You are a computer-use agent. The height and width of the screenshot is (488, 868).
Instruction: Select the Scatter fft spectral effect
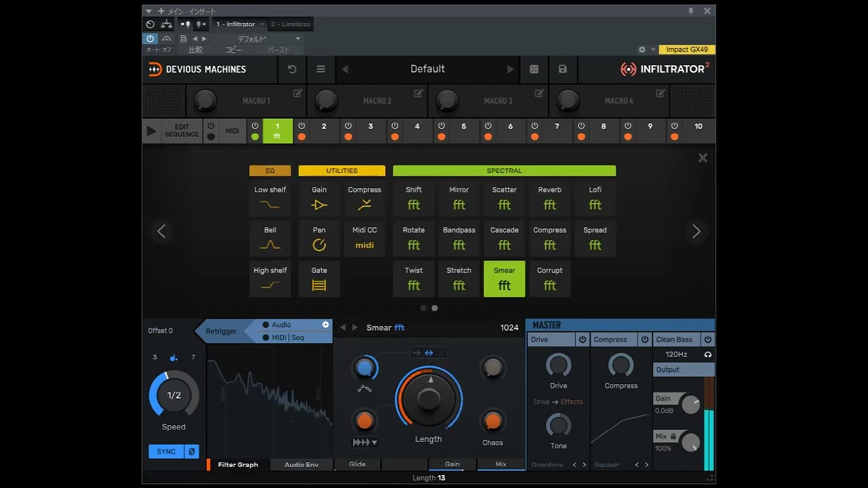pyautogui.click(x=504, y=198)
